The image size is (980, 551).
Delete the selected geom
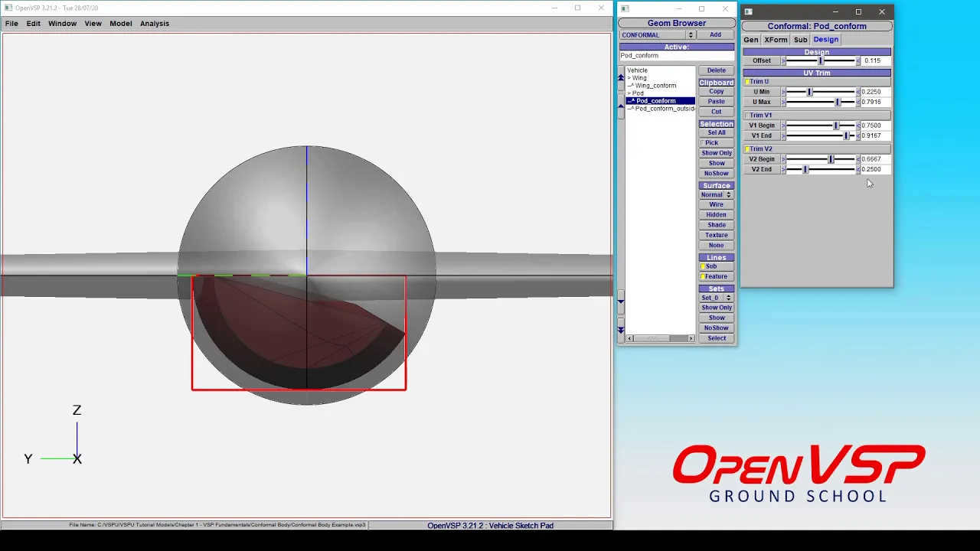tap(717, 70)
